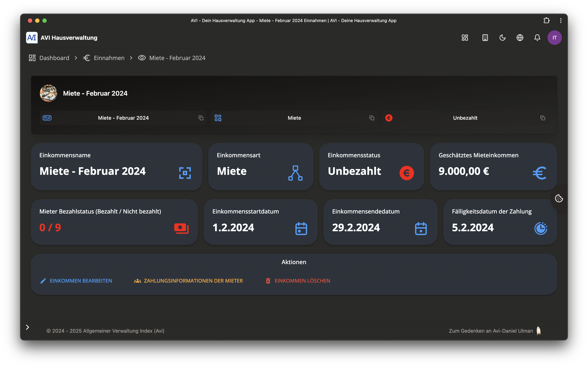Click the income thumbnail image
The width and height of the screenshot is (588, 367).
[x=49, y=93]
